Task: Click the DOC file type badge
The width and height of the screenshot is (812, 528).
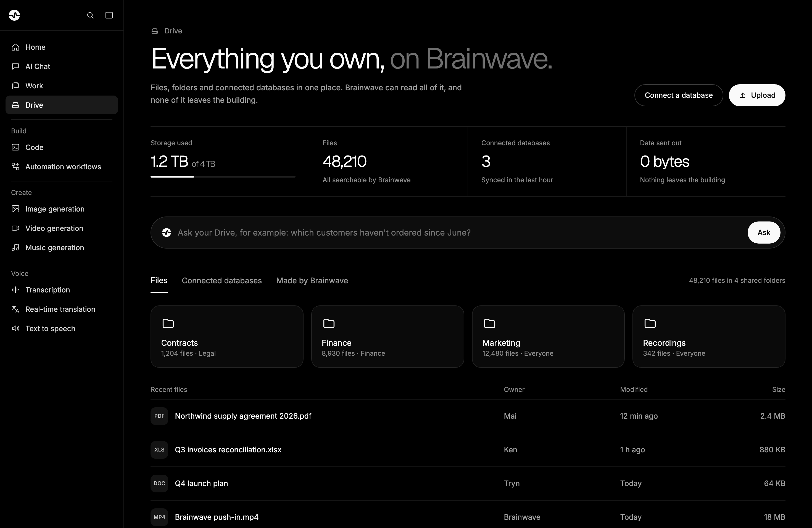Action: coord(159,483)
